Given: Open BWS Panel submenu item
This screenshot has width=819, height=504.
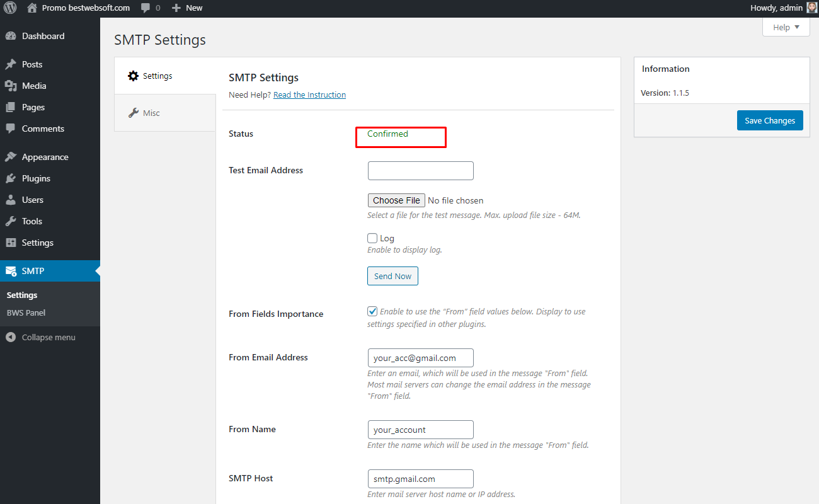Looking at the screenshot, I should pos(26,312).
